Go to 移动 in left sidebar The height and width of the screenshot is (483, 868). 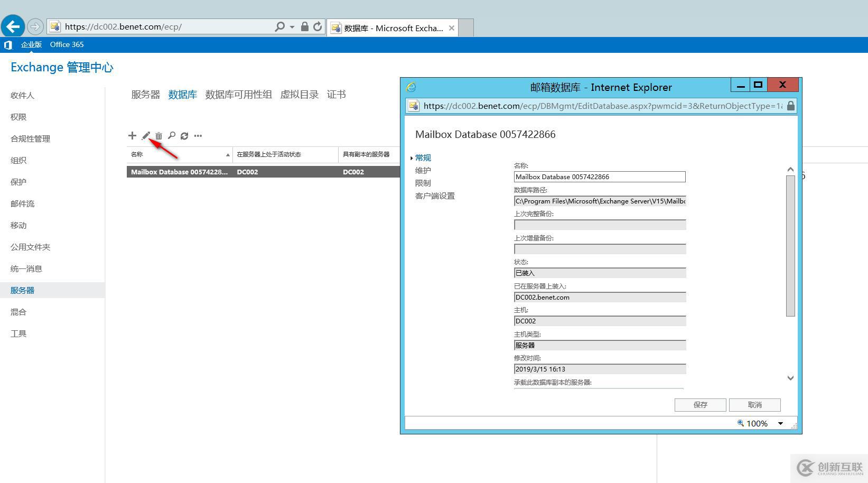[x=18, y=225]
